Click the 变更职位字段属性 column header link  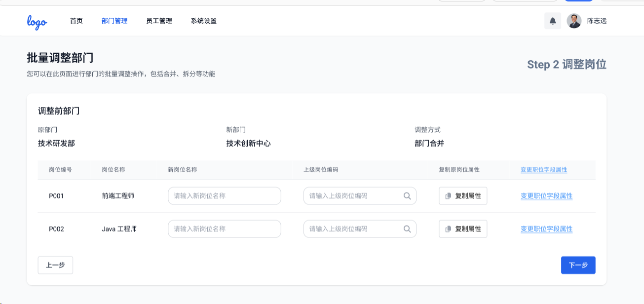pos(544,170)
